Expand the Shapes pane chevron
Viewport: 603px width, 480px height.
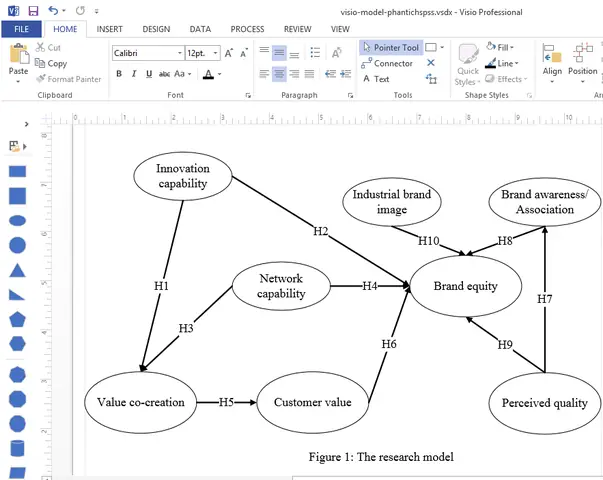[x=26, y=124]
